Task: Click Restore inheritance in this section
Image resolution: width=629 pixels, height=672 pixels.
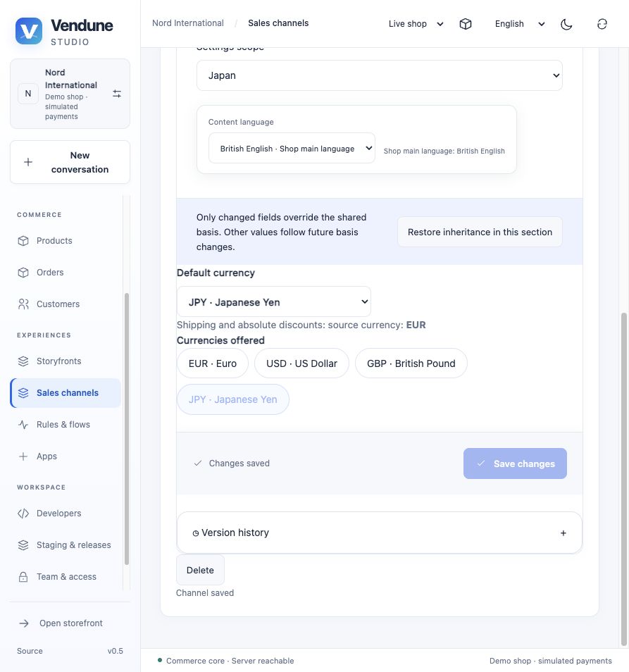Action: tap(480, 232)
